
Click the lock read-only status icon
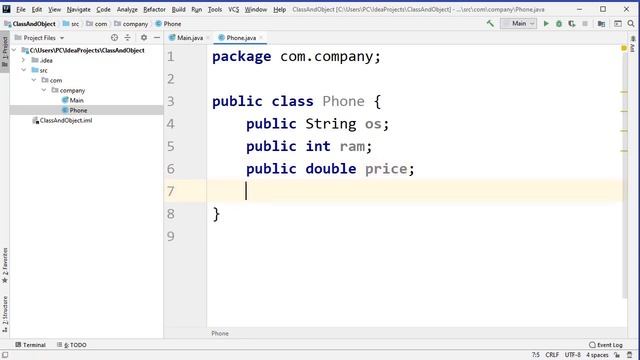pyautogui.click(x=617, y=355)
